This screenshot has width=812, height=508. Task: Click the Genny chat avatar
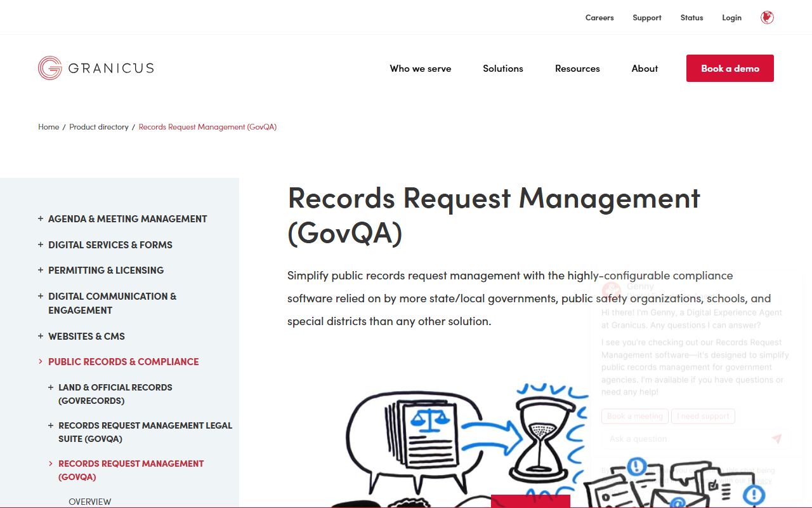click(612, 291)
